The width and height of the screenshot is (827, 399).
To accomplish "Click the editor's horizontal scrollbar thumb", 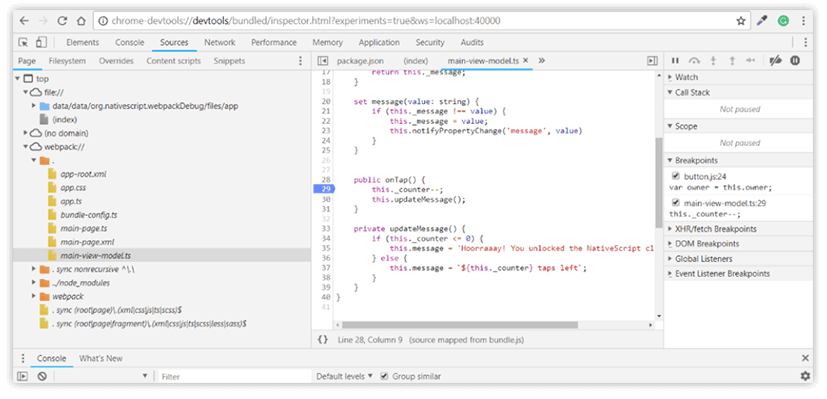I will tap(459, 325).
